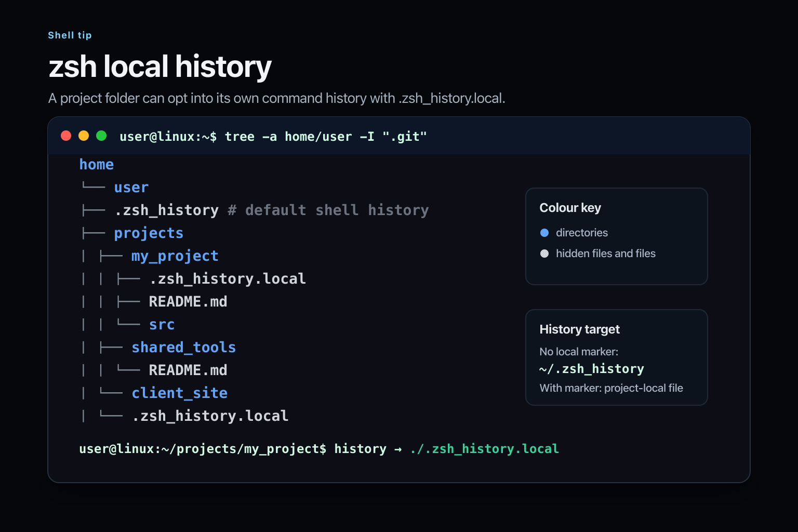
Task: Click the 'history' command on bottom line
Action: pos(361,449)
